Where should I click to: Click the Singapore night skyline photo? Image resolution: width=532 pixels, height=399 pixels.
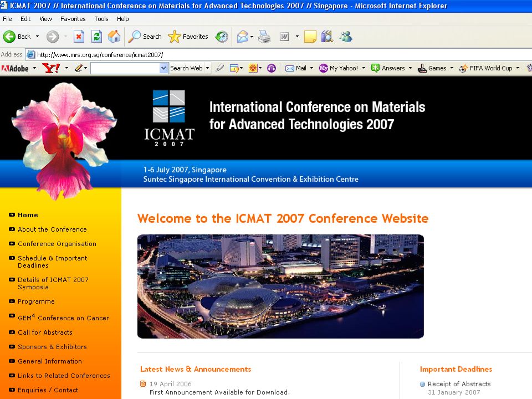(x=280, y=287)
